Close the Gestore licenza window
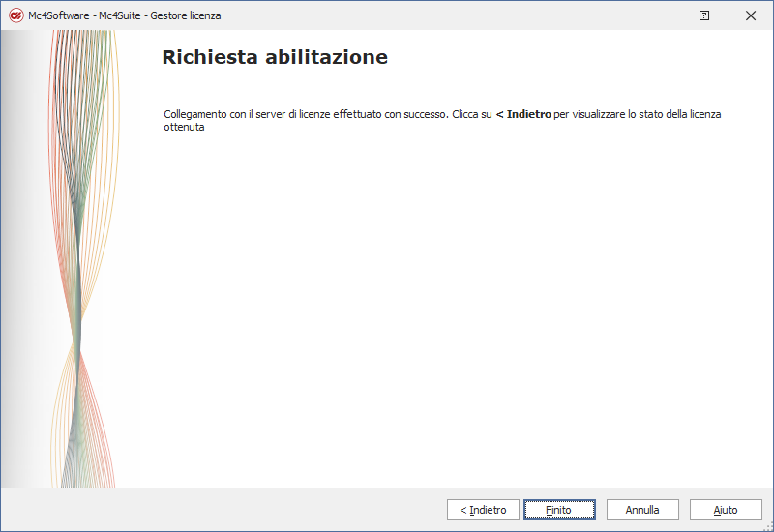This screenshot has height=532, width=774. [751, 15]
